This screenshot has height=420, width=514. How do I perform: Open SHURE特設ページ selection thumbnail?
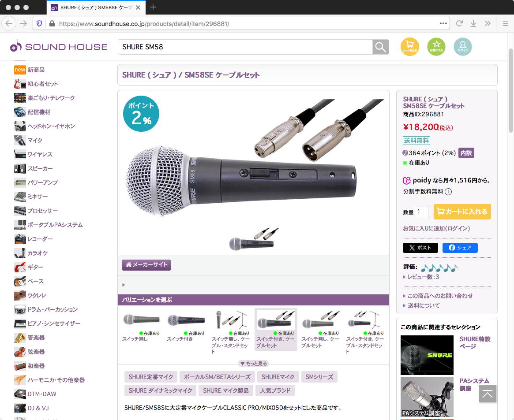pos(427,355)
